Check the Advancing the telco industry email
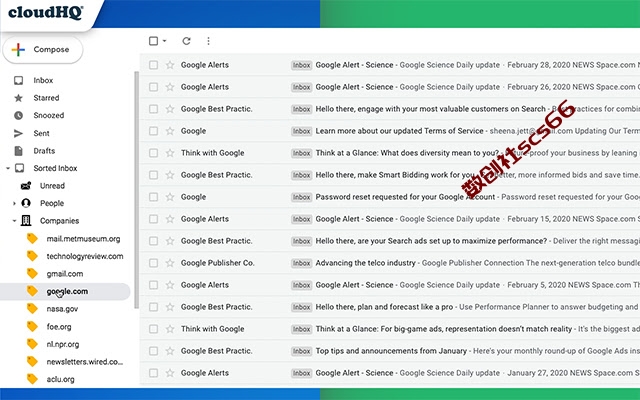The height and width of the screenshot is (400, 640). coord(153,263)
